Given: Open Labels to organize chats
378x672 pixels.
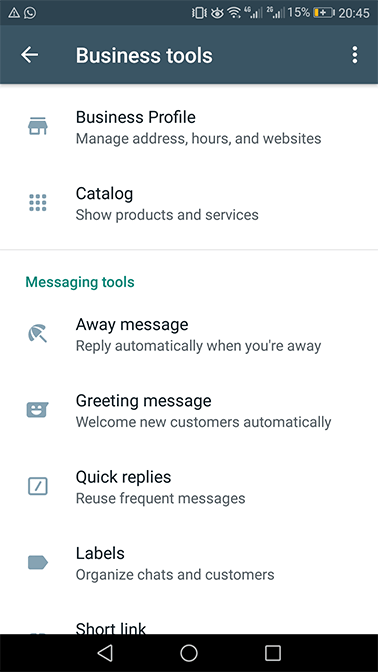Looking at the screenshot, I should tap(189, 563).
